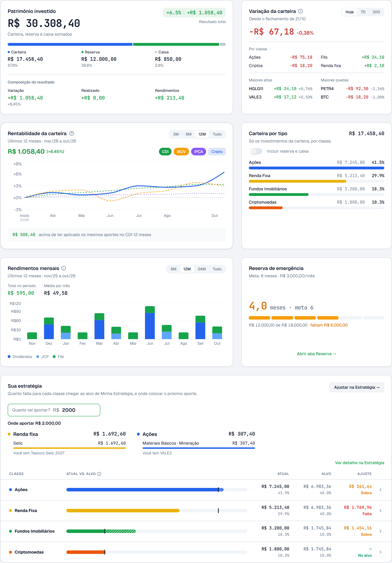Click Você tem Tesouro Selic 2027 text
This screenshot has width=392, height=563.
coord(39,453)
